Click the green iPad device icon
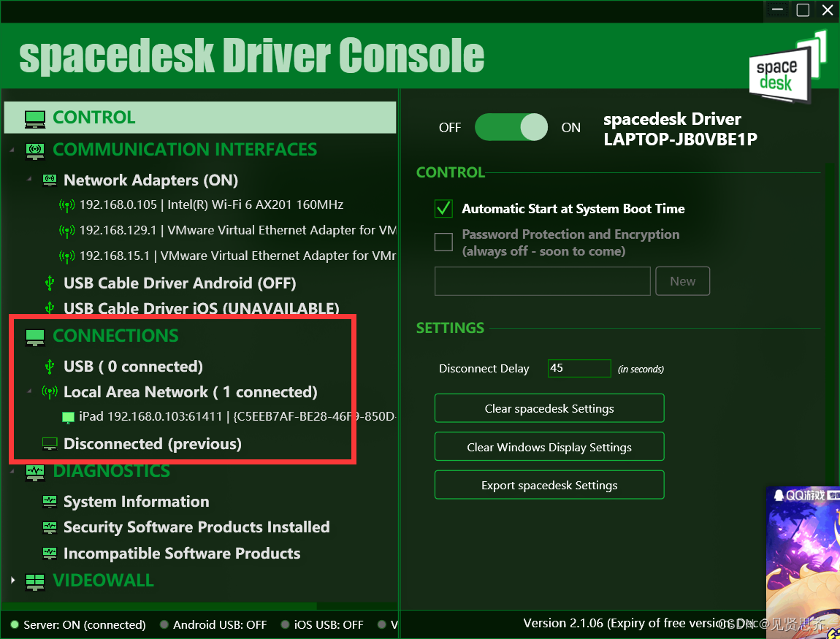The image size is (840, 639). (68, 417)
